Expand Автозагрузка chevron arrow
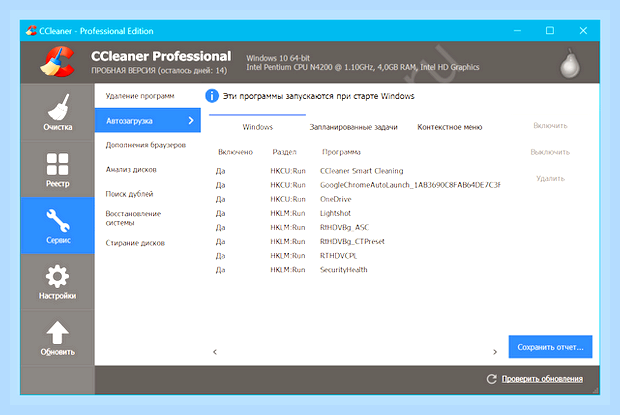Screen dimensions: 620x415 pos(191,121)
